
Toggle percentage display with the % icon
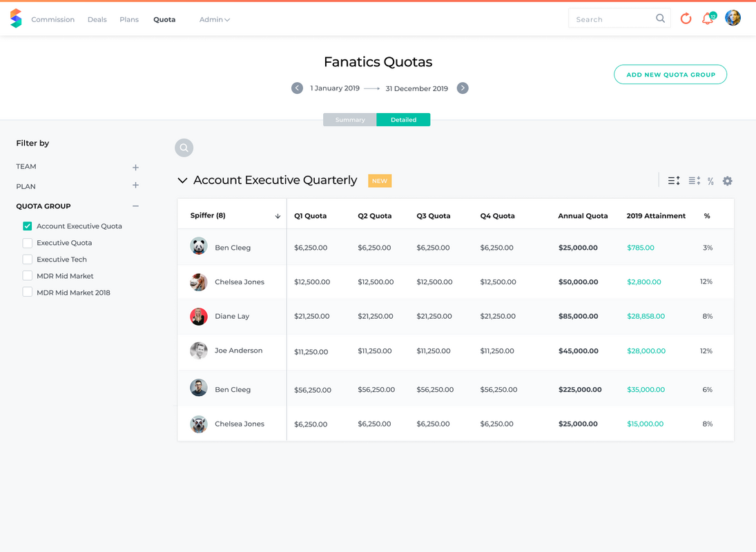[710, 181]
